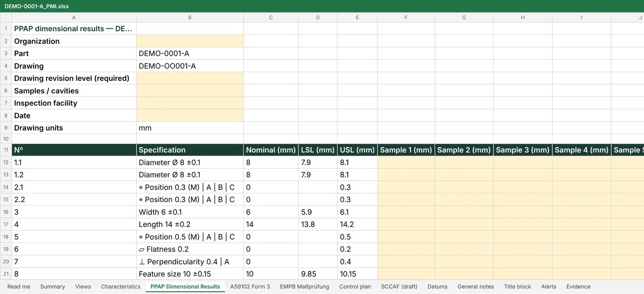Click the empty Organization input cell
Viewport: 644px width, 294px height.
[190, 41]
